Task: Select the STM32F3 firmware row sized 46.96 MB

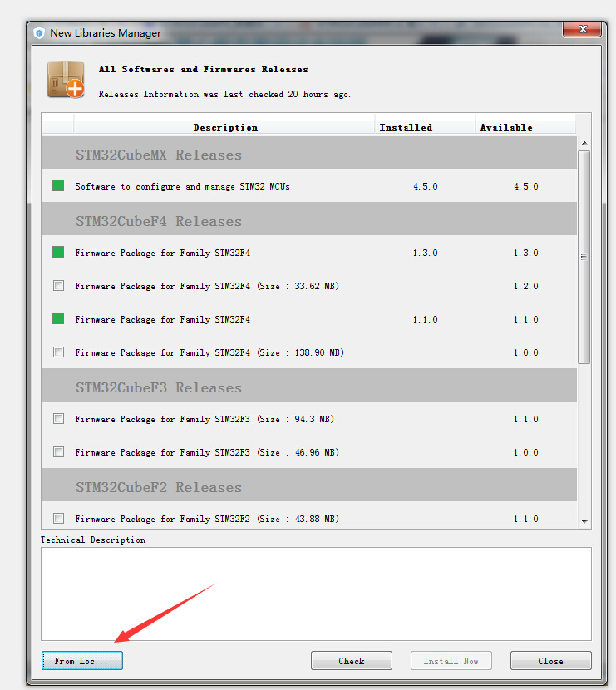Action: [309, 452]
